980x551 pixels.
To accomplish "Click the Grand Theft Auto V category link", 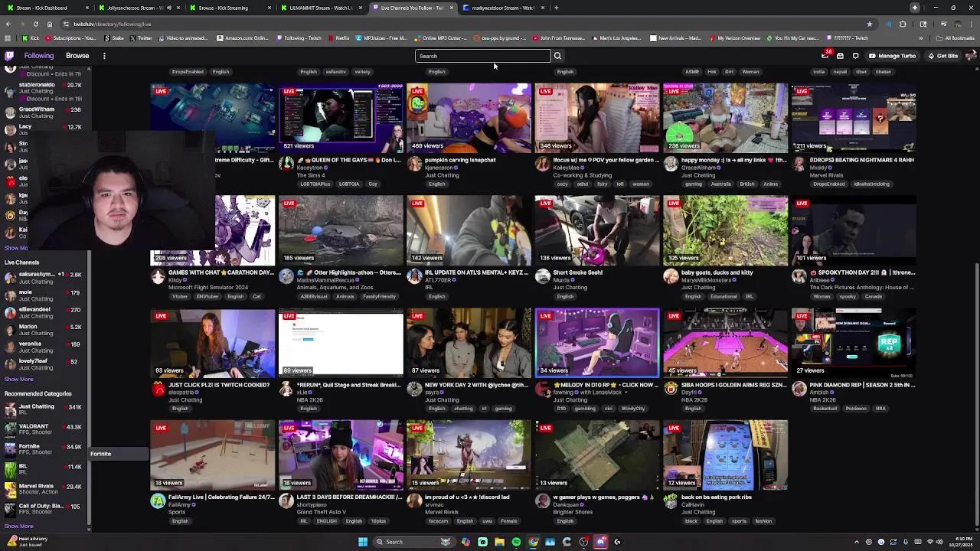I will click(x=322, y=512).
